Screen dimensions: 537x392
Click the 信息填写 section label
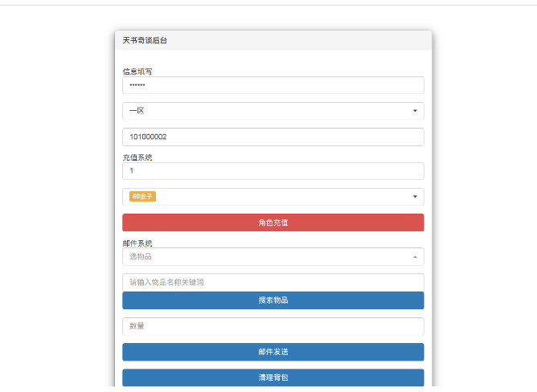click(x=137, y=71)
